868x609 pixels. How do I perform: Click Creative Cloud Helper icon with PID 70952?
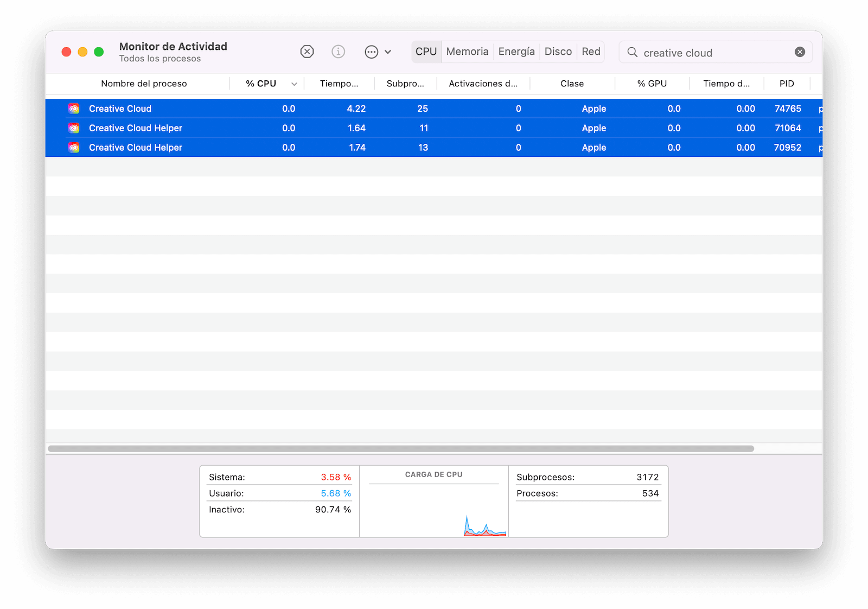[x=74, y=148]
